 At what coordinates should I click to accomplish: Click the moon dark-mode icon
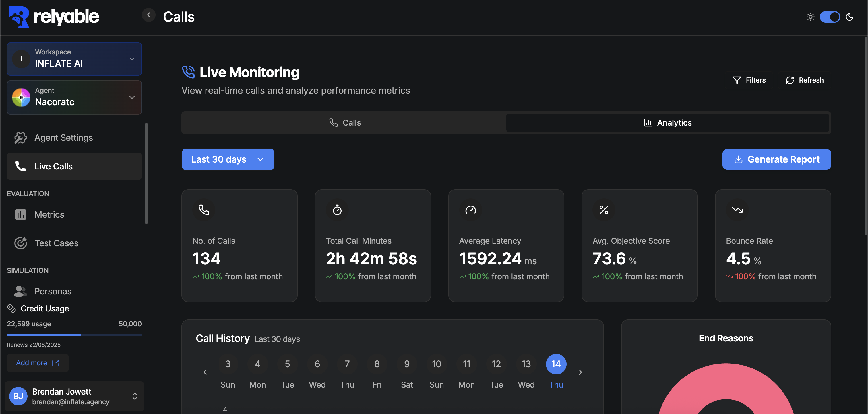(849, 17)
